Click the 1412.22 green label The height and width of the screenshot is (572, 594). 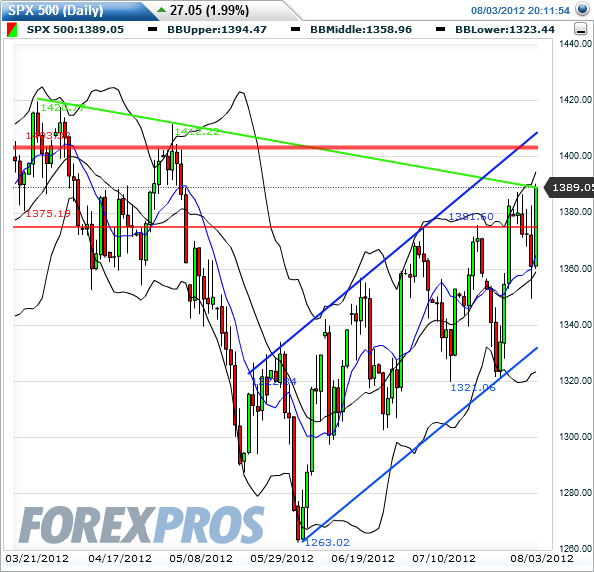point(197,131)
